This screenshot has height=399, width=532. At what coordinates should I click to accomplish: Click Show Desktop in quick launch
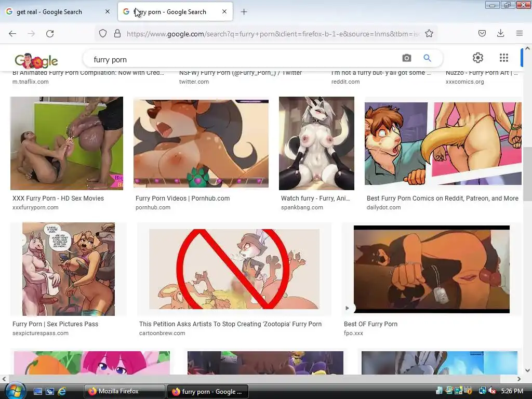pos(38,392)
